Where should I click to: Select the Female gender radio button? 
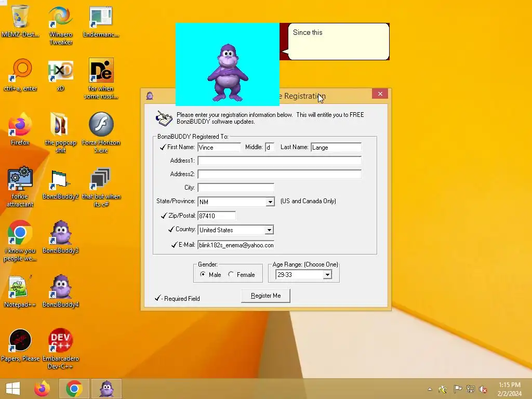pos(231,274)
